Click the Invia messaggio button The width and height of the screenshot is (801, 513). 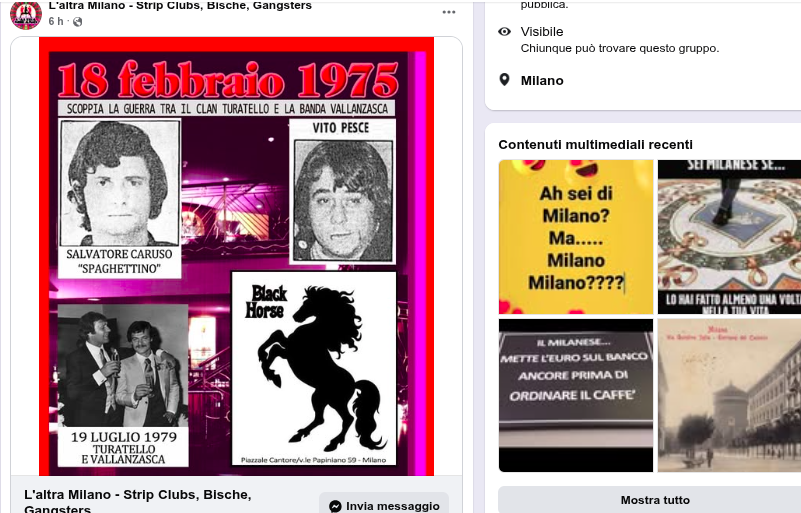pos(384,505)
